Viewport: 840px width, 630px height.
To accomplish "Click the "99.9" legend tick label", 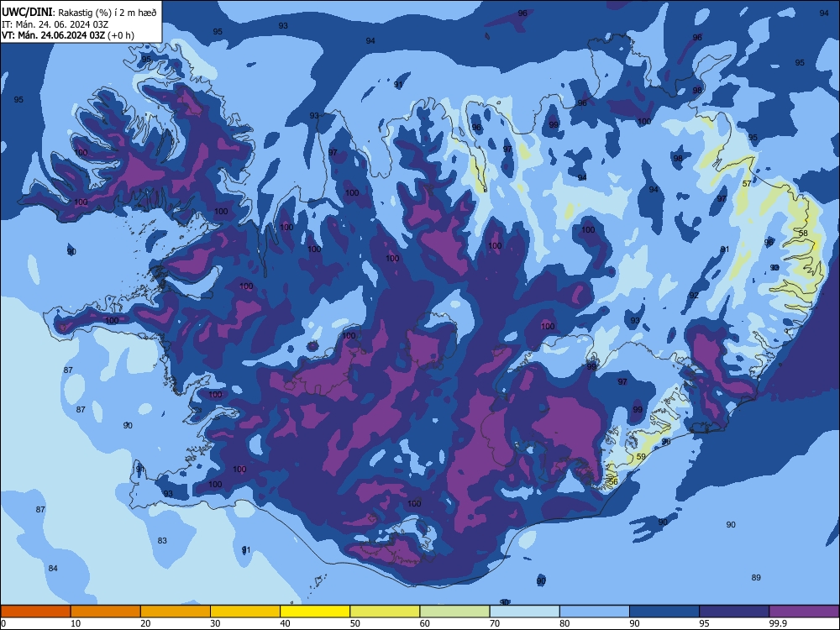I will coord(777,623).
